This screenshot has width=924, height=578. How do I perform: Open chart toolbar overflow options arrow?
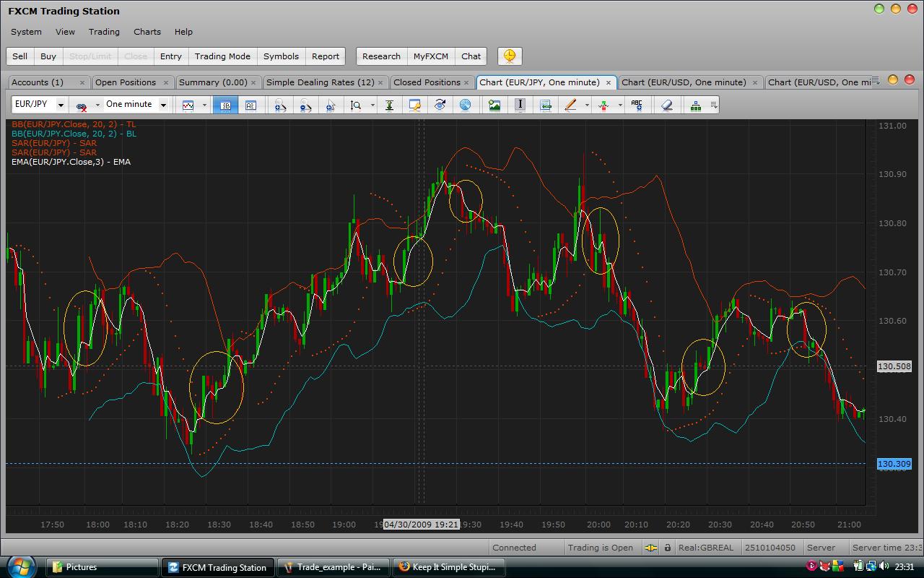[x=714, y=105]
